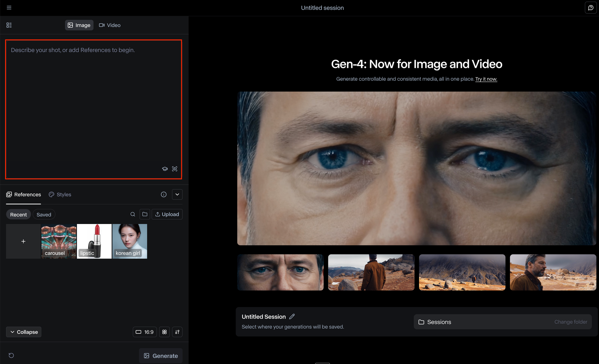The width and height of the screenshot is (599, 364).
Task: Open the hamburger menu icon
Action: tap(9, 7)
